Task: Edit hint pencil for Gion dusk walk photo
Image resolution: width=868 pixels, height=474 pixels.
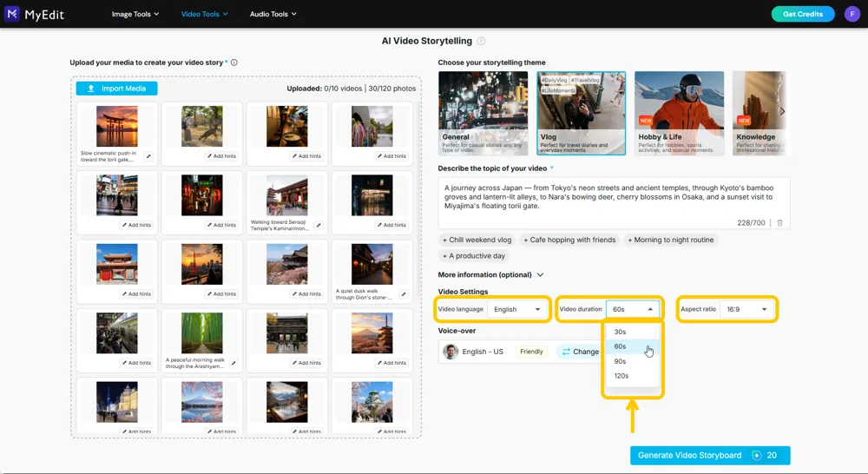Action: point(404,294)
